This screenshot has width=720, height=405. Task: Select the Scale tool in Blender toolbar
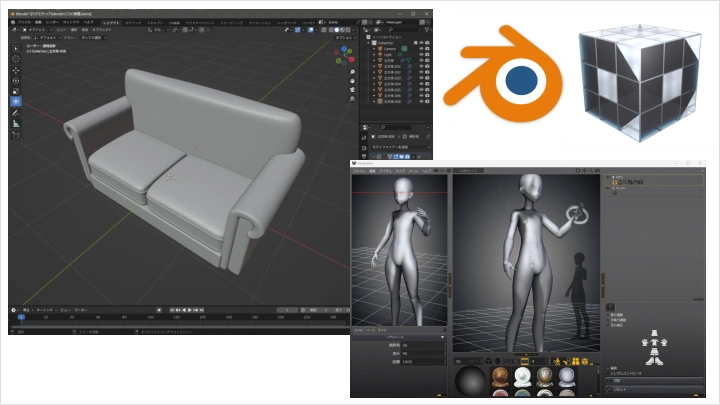16,91
